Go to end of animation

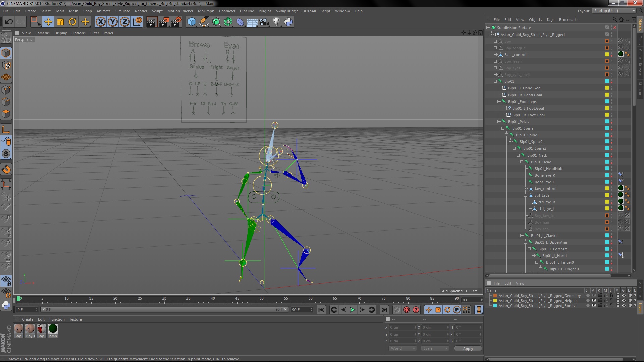pos(384,310)
